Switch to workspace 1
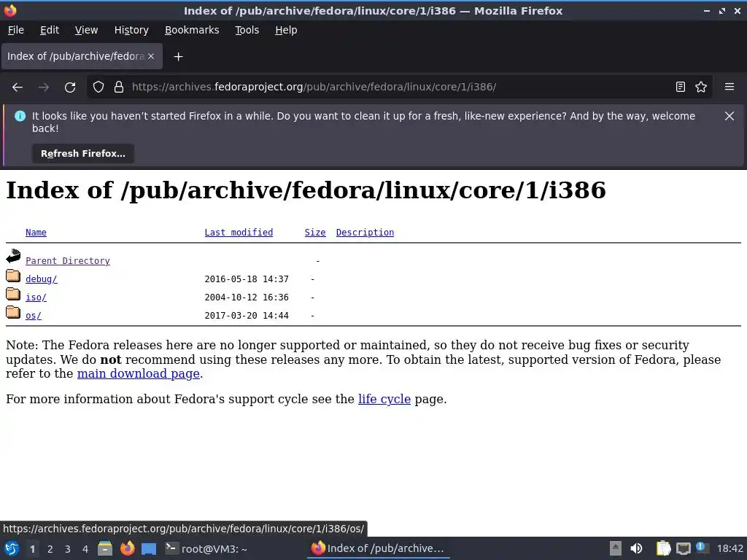 32,549
